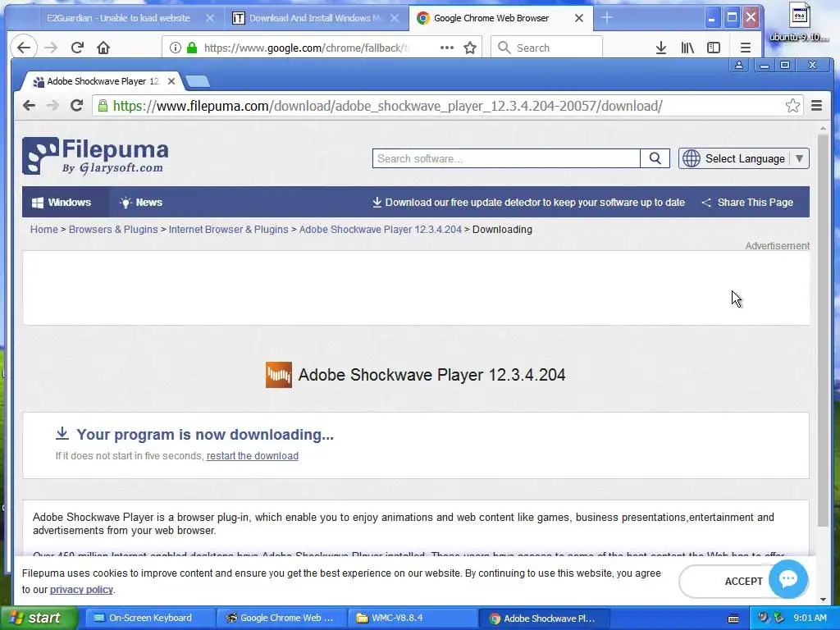
Task: Close the Google Chrome Web Browser tab
Action: tap(579, 18)
